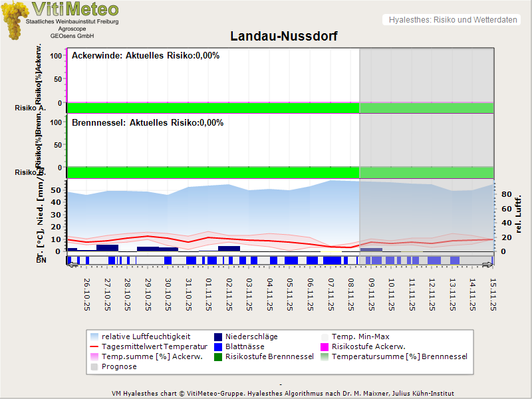
Task: Click the Niederschläge legend icon
Action: [x=219, y=336]
